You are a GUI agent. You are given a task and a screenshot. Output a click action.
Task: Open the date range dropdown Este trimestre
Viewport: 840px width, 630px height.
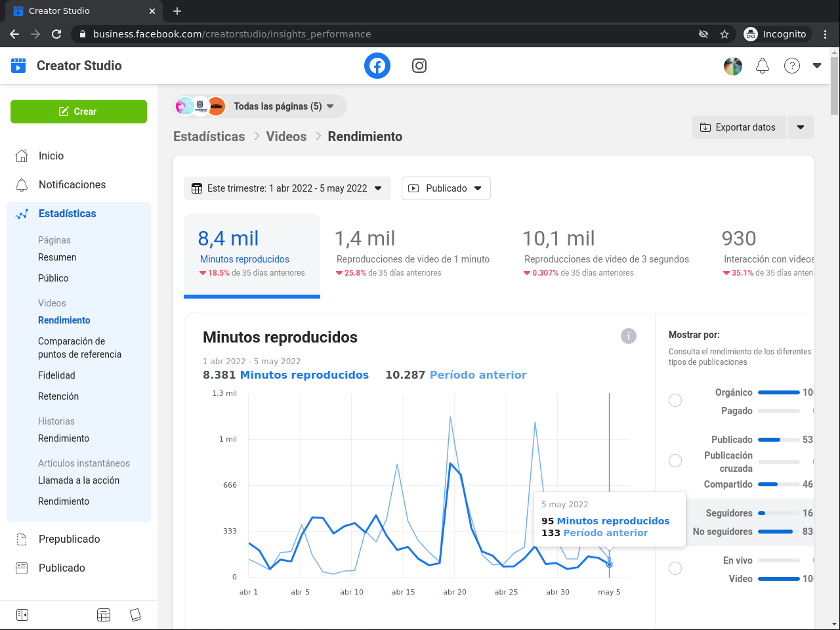tap(287, 188)
